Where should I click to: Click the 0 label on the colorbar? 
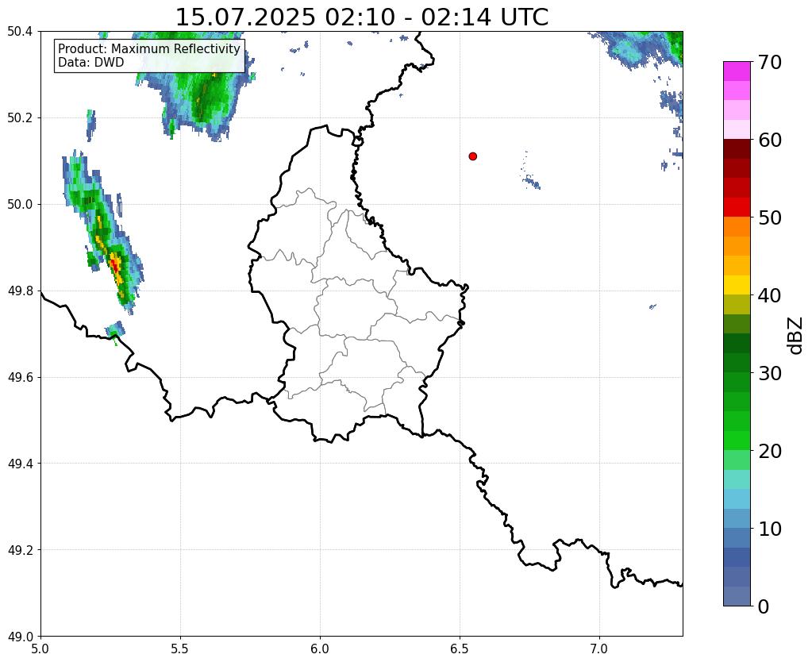[x=764, y=606]
